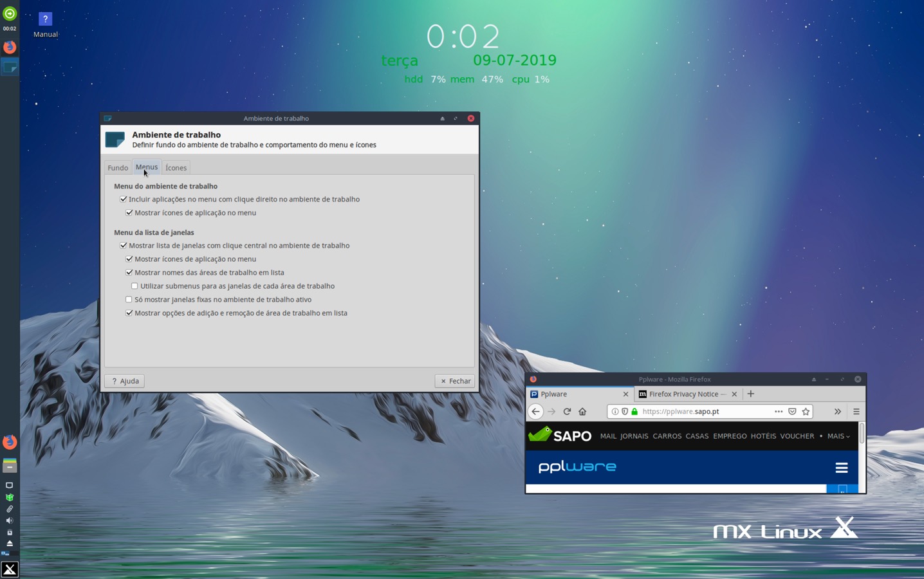Open the Firefox hamburger menu
The image size is (924, 579).
pyautogui.click(x=856, y=411)
